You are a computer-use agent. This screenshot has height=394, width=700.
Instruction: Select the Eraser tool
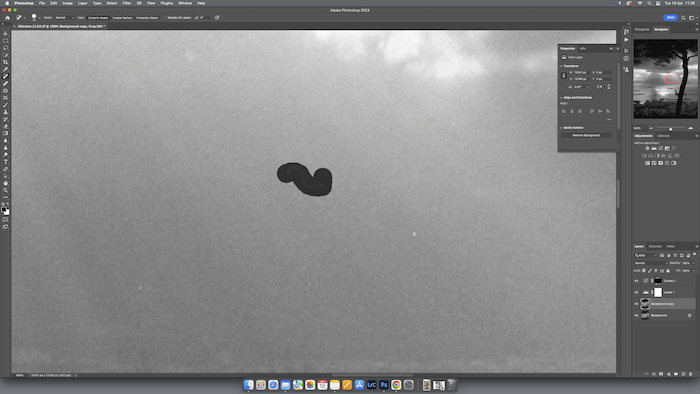click(x=5, y=126)
